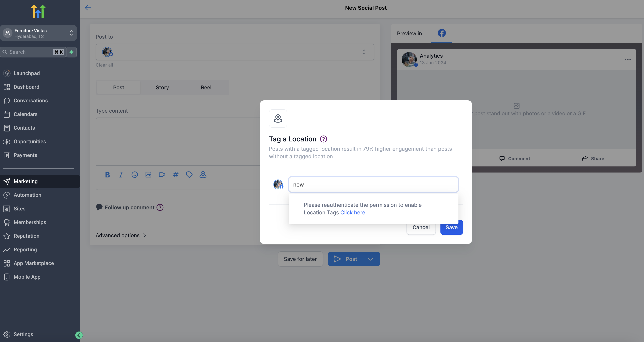
Task: Open the post preview three-dot menu
Action: (x=628, y=59)
